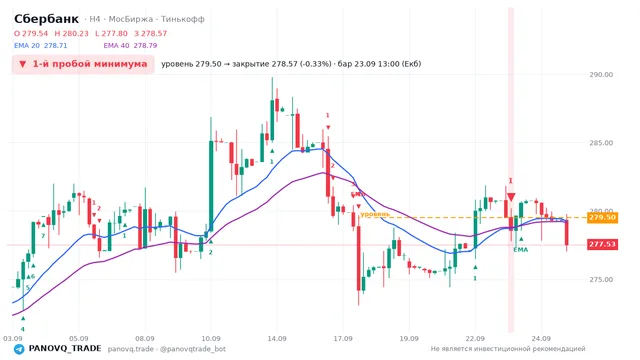
Task: Click the red down-triangle in the пробой минимума badge
Action: [x=23, y=64]
